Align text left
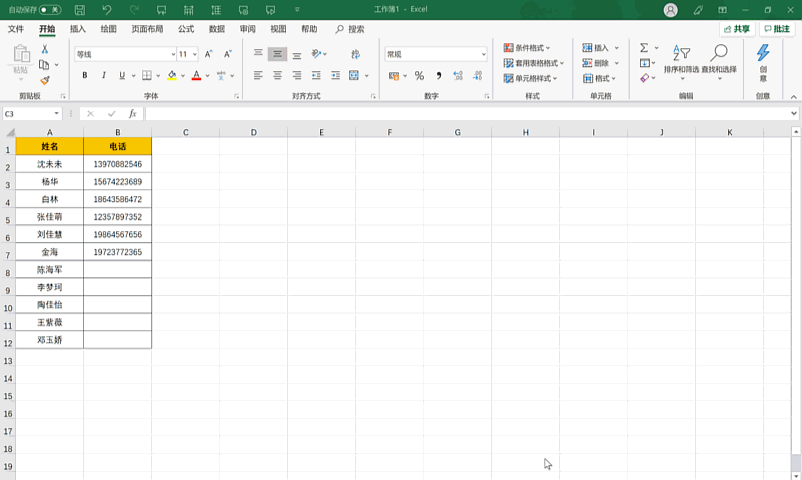The width and height of the screenshot is (802, 480). [258, 75]
